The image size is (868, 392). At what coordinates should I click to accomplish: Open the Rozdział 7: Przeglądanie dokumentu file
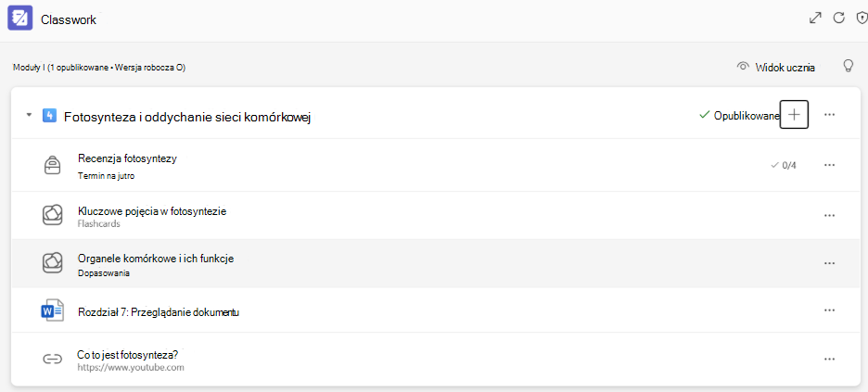click(x=159, y=312)
